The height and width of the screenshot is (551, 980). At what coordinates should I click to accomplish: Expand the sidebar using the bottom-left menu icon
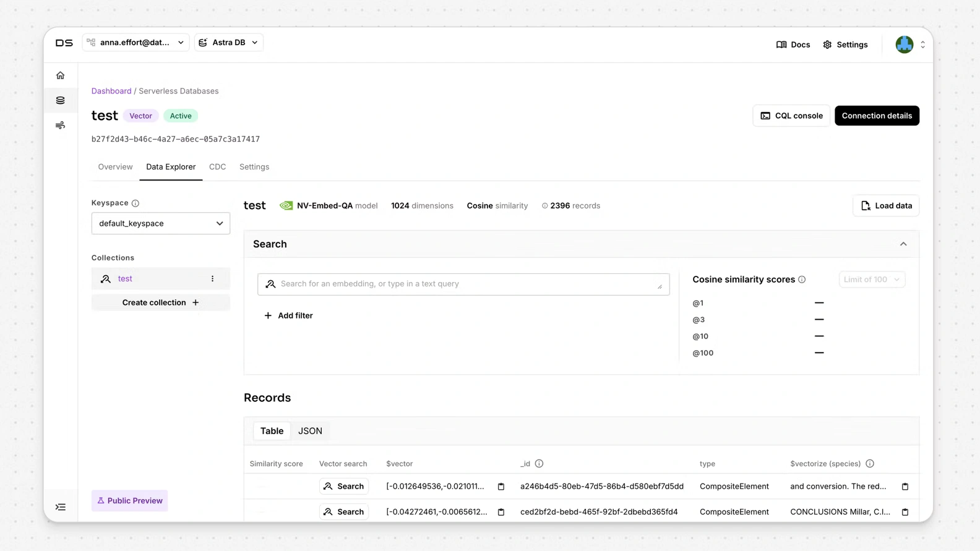pyautogui.click(x=61, y=507)
